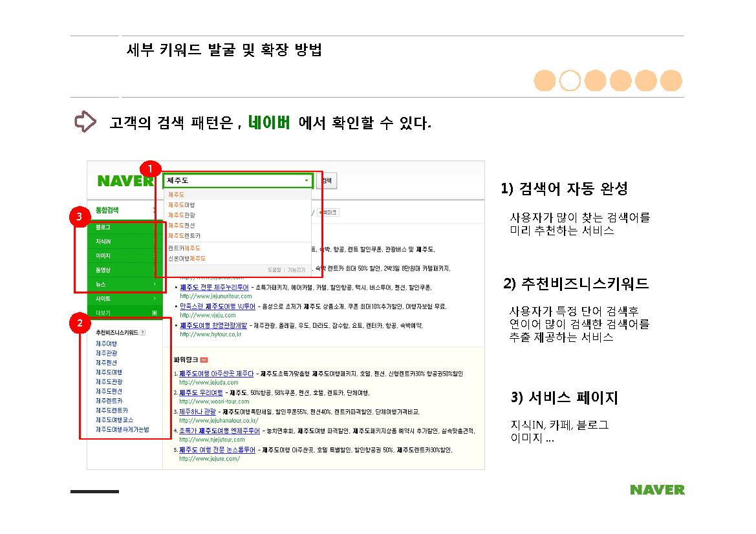The height and width of the screenshot is (534, 756).
Task: Open the 이미지 search category
Action: point(124,255)
